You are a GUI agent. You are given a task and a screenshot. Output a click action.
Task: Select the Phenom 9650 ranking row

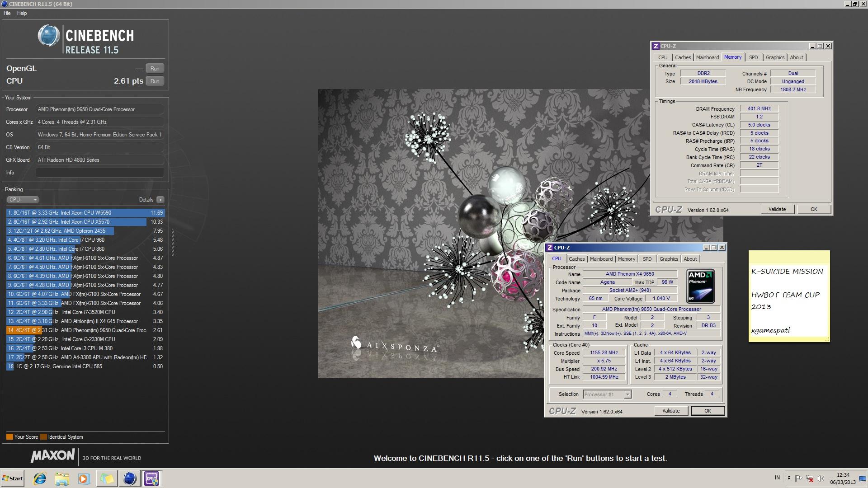85,330
